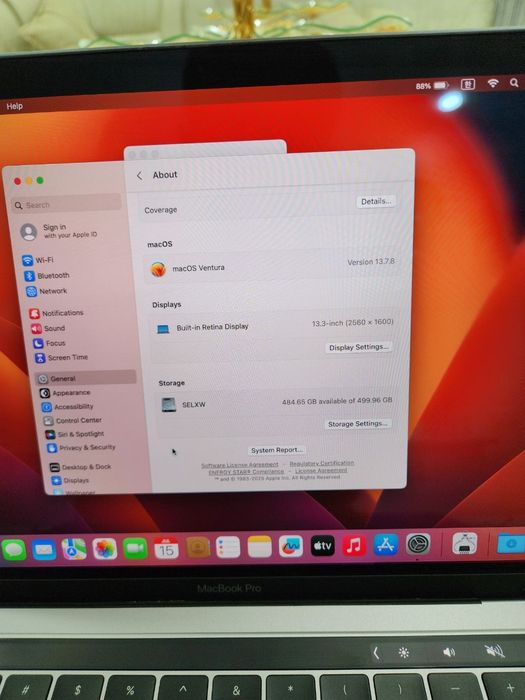The width and height of the screenshot is (525, 700).
Task: Open Siri & Spotlight settings
Action: tap(75, 434)
